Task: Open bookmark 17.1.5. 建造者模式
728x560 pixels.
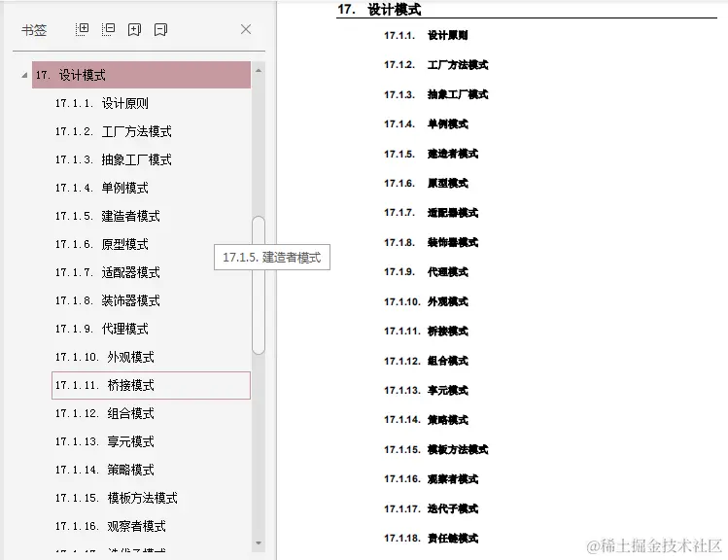Action: pos(107,216)
